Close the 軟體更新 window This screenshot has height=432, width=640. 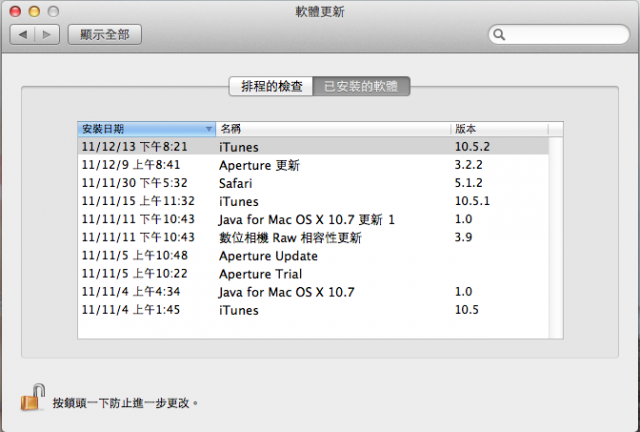(15, 11)
